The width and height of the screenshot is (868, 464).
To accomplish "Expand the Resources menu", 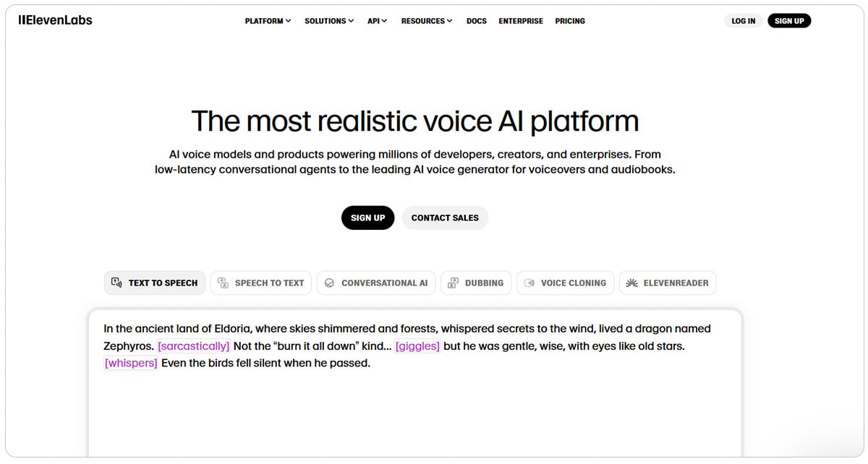I will [x=427, y=21].
